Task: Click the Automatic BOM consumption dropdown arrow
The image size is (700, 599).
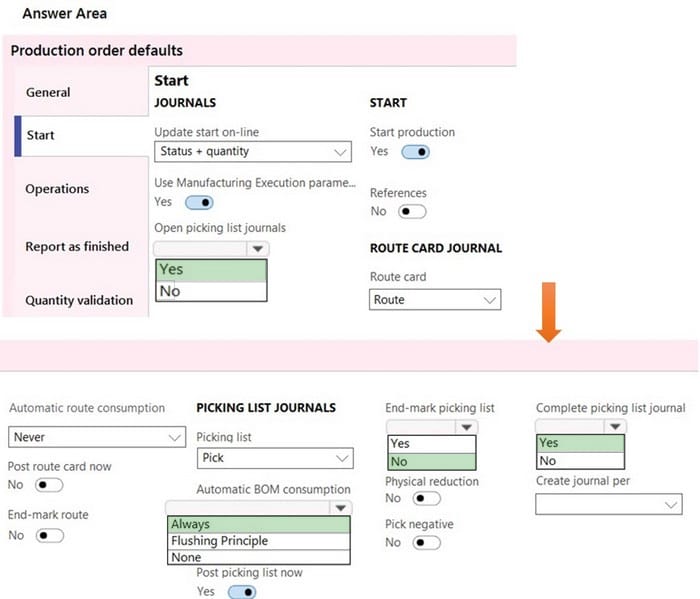Action: tap(341, 508)
